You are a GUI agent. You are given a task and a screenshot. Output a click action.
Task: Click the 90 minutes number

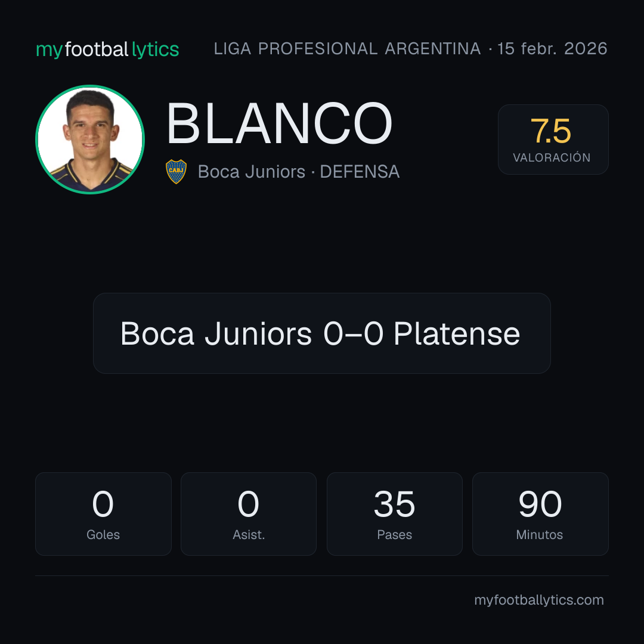pyautogui.click(x=540, y=504)
